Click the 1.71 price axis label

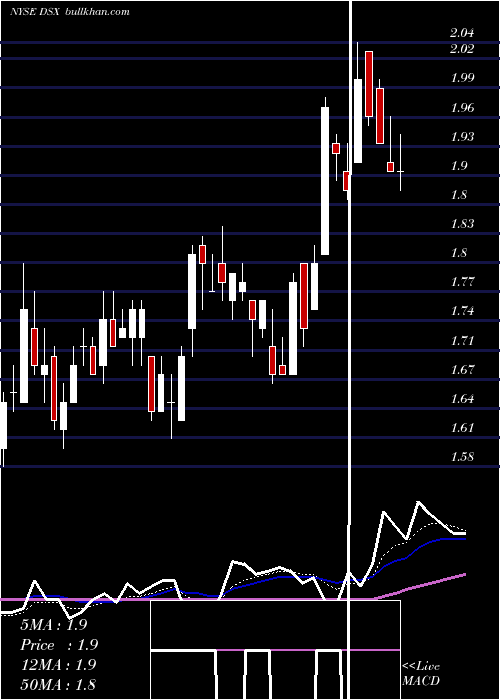pyautogui.click(x=462, y=341)
